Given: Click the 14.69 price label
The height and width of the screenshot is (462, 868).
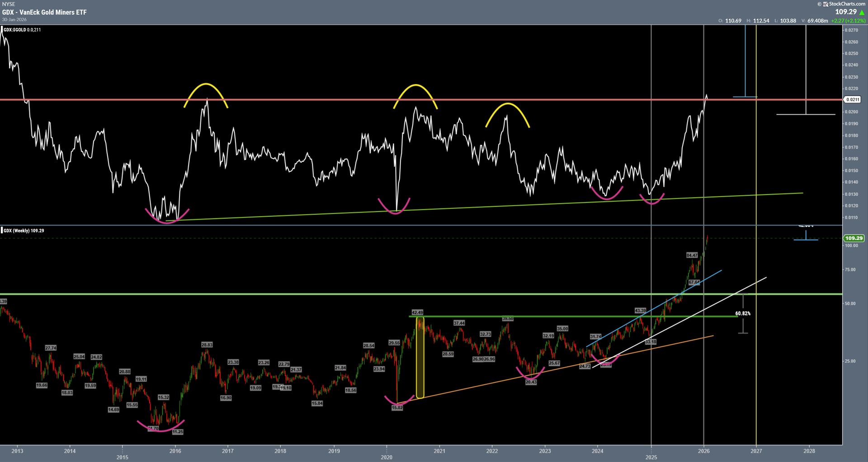Looking at the screenshot, I should click(113, 410).
